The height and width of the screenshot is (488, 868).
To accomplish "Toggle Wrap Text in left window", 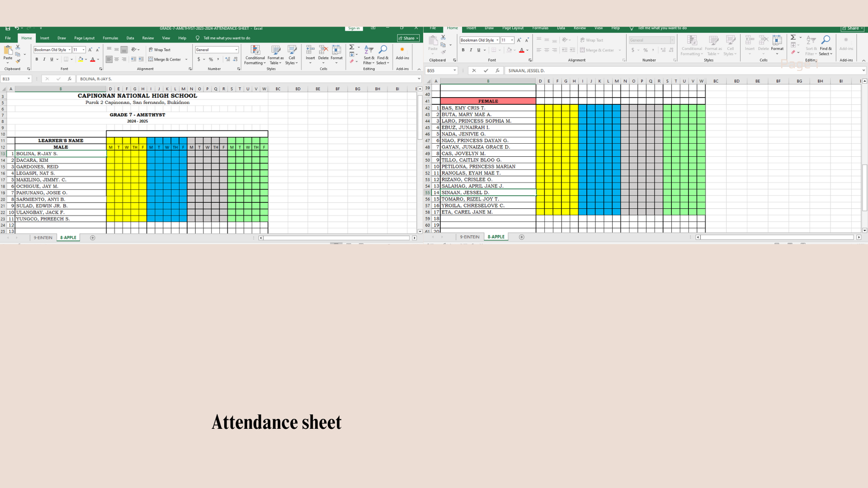I will (x=160, y=50).
